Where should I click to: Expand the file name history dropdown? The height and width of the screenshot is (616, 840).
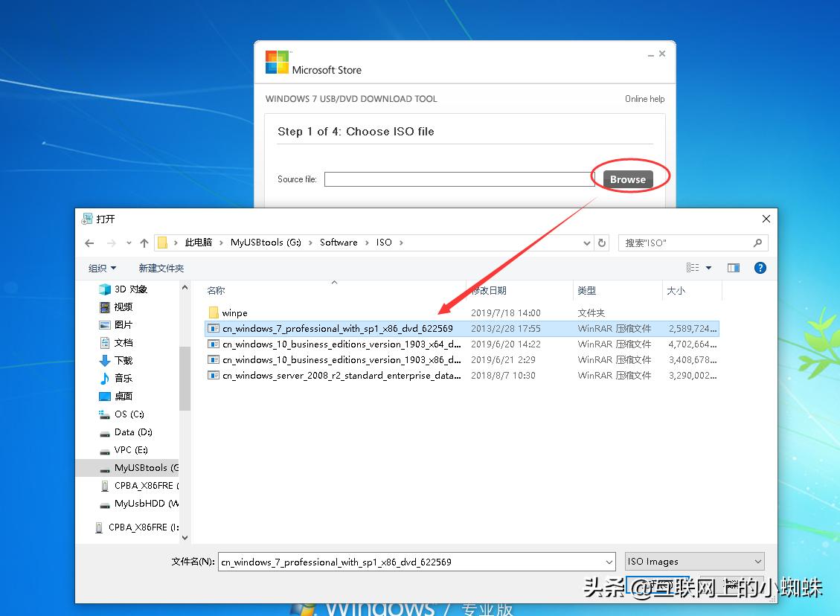coord(609,562)
